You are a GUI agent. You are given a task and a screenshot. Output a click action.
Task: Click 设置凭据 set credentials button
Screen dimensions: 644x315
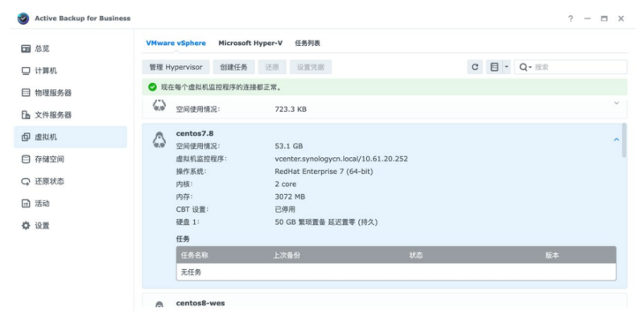[311, 67]
